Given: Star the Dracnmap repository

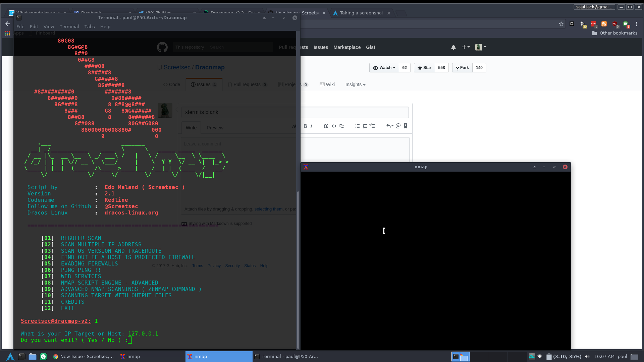Looking at the screenshot, I should tap(424, 68).
